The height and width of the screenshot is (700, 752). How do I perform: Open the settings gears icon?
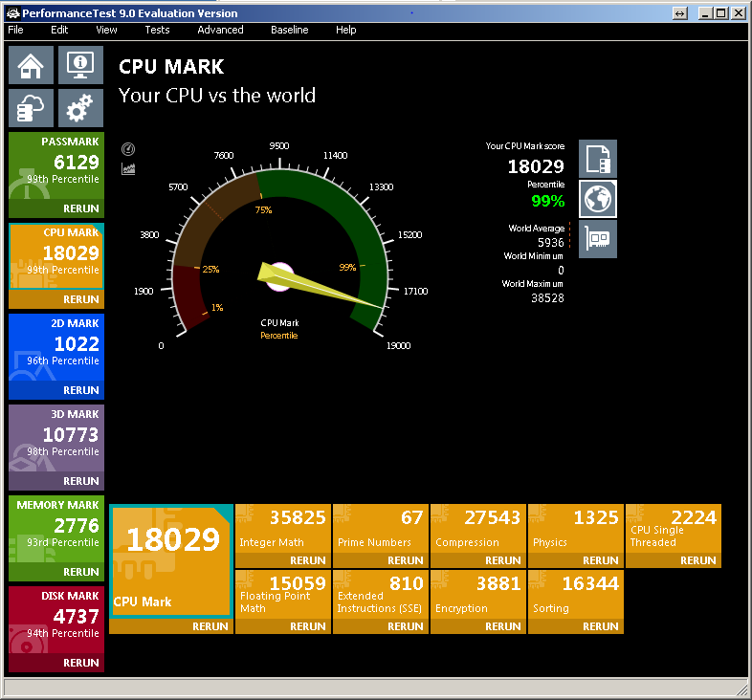[80, 108]
